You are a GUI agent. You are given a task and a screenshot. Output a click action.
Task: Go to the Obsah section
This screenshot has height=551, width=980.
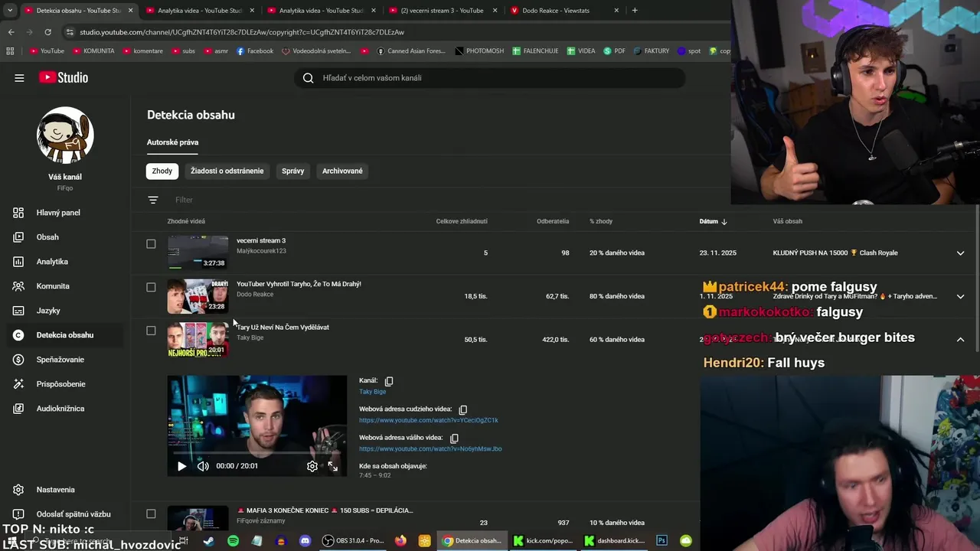click(47, 237)
